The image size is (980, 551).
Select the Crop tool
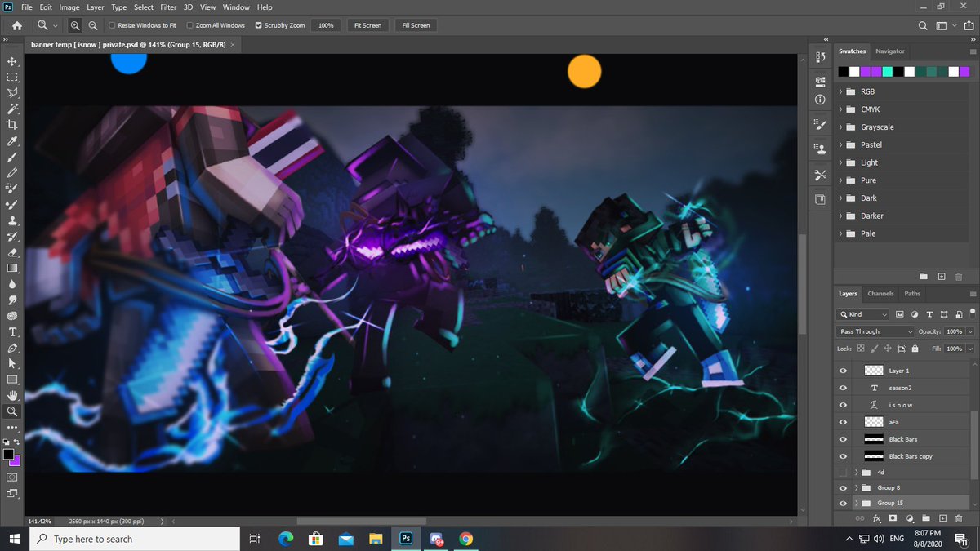(12, 125)
